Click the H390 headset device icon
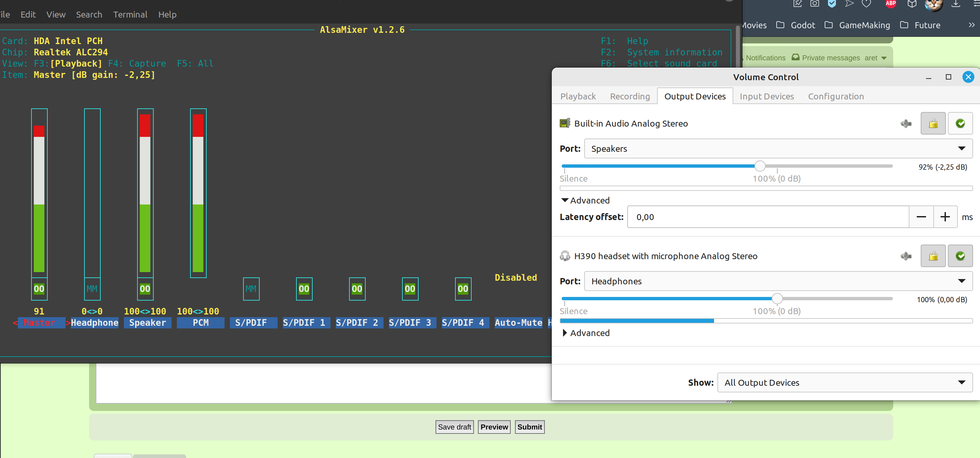 (565, 256)
